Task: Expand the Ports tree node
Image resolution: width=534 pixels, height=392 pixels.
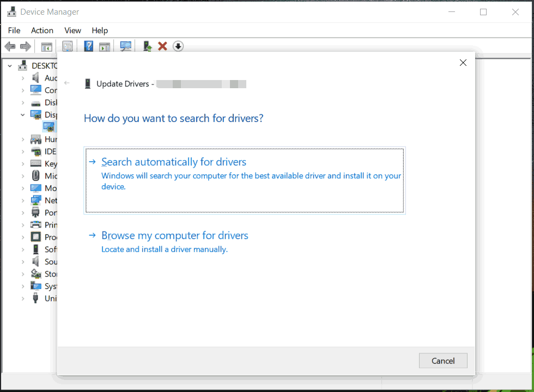Action: (x=23, y=213)
